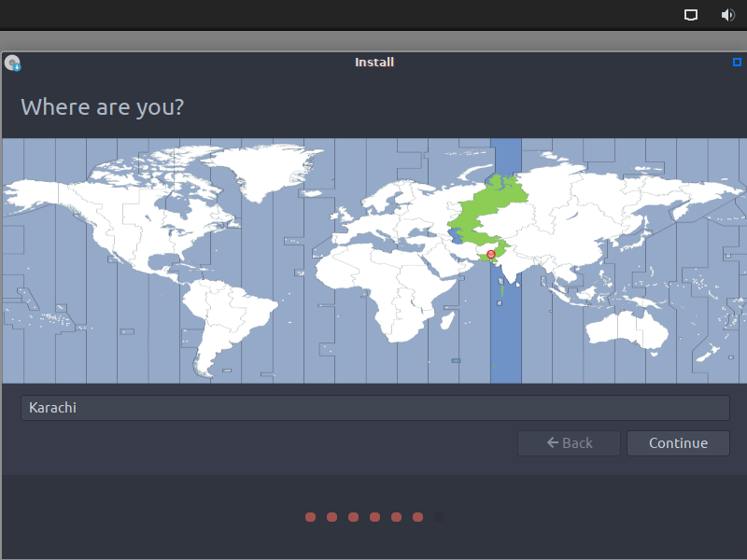
Task: Click highlighted blue timezone band below pin
Action: coord(505,336)
